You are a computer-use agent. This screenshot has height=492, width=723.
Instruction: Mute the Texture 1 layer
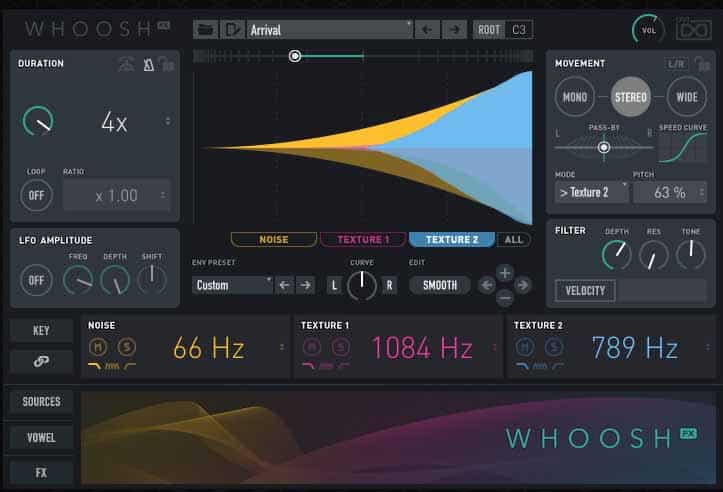(x=312, y=347)
